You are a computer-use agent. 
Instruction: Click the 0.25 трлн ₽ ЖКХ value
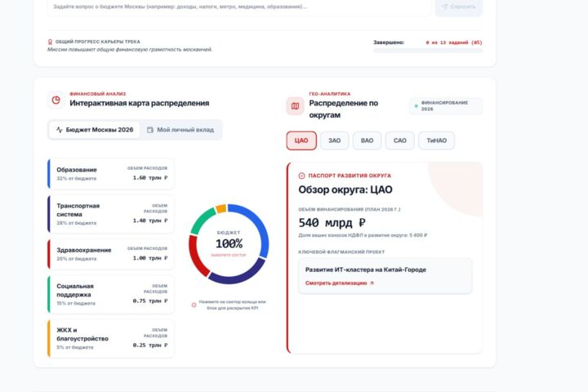click(x=150, y=345)
